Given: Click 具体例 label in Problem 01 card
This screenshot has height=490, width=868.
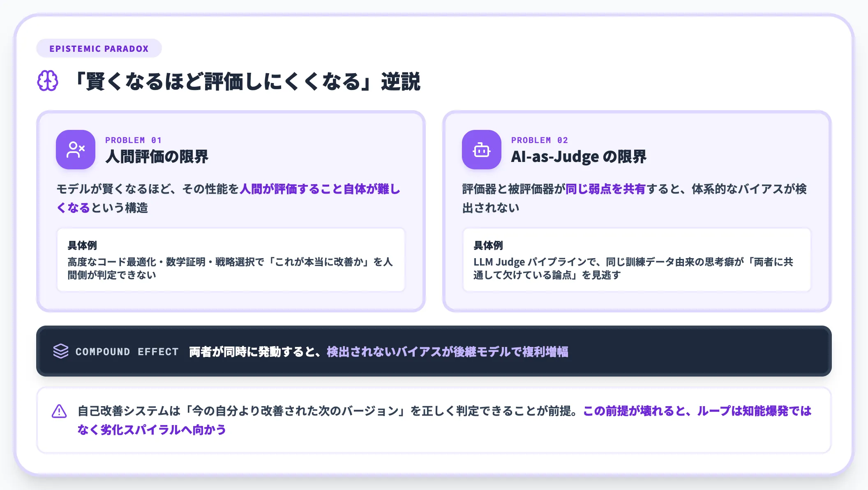Looking at the screenshot, I should (82, 245).
